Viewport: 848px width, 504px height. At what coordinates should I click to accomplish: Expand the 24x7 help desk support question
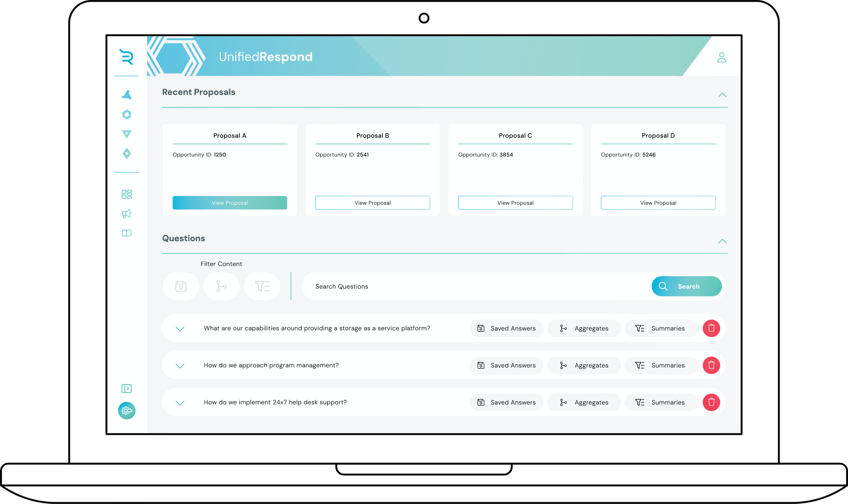pos(180,403)
